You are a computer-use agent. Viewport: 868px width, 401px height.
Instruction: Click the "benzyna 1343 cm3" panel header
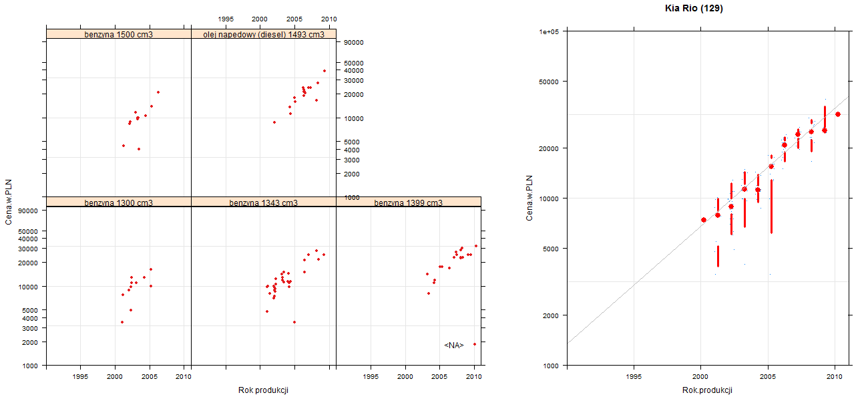click(264, 202)
